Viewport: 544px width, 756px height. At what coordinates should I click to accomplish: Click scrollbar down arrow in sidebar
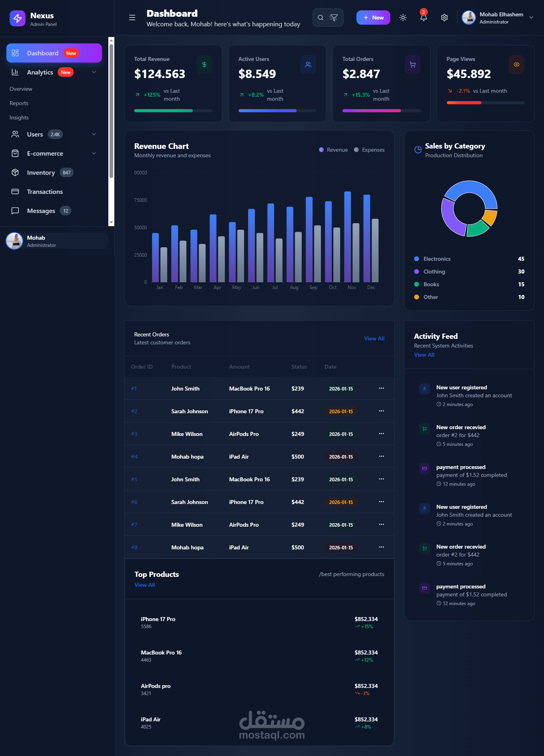coord(112,223)
